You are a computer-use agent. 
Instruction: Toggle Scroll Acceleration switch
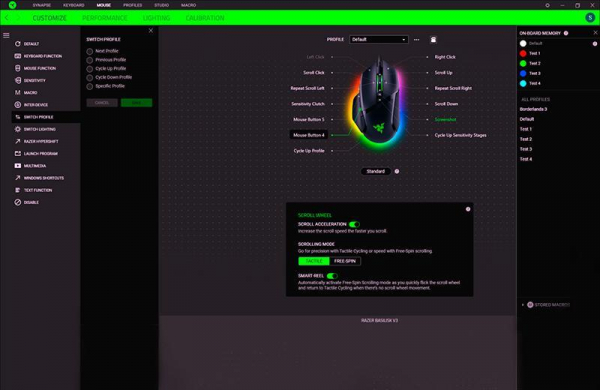point(354,224)
